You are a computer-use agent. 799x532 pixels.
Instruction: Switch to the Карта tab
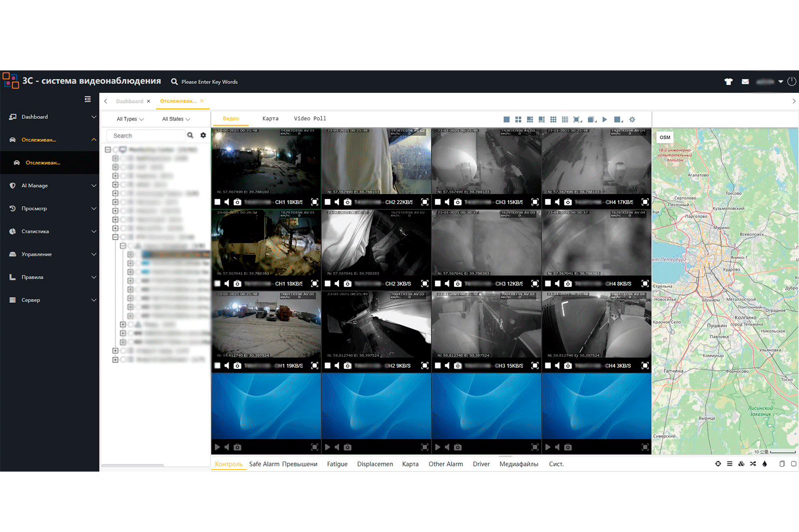click(x=270, y=119)
